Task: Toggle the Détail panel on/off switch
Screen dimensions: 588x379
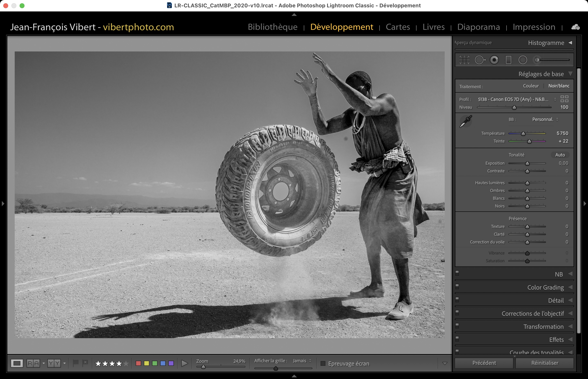Action: [x=457, y=299]
